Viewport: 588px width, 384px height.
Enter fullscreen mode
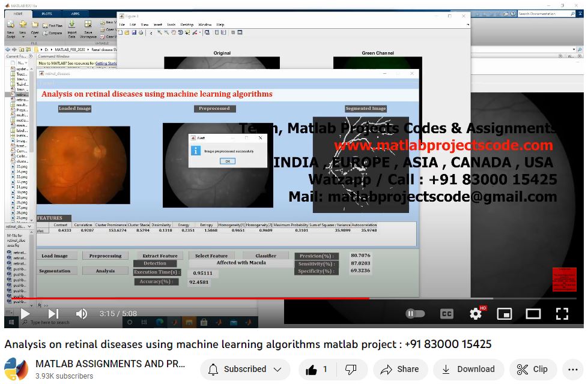[x=562, y=314]
